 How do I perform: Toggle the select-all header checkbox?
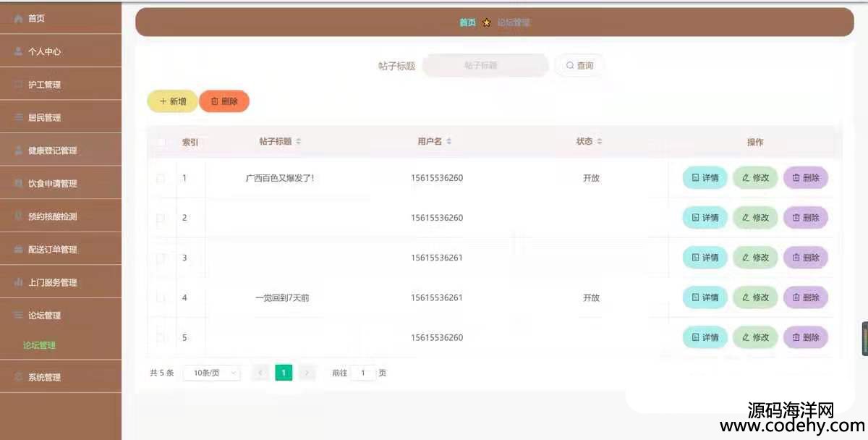(161, 142)
